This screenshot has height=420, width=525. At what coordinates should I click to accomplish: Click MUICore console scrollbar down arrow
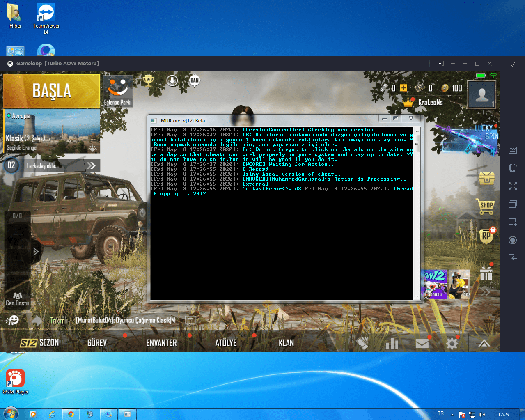pyautogui.click(x=417, y=296)
